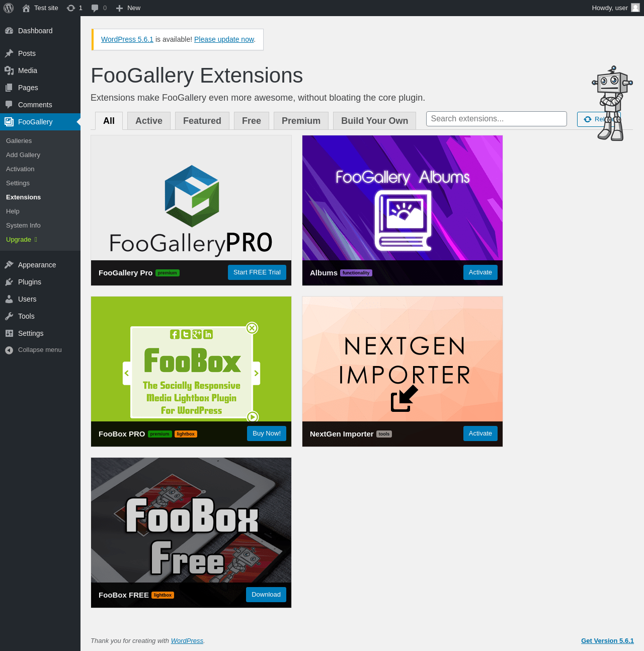Click the Appearance paintbrush icon
The height and width of the screenshot is (651, 644).
pyautogui.click(x=9, y=265)
